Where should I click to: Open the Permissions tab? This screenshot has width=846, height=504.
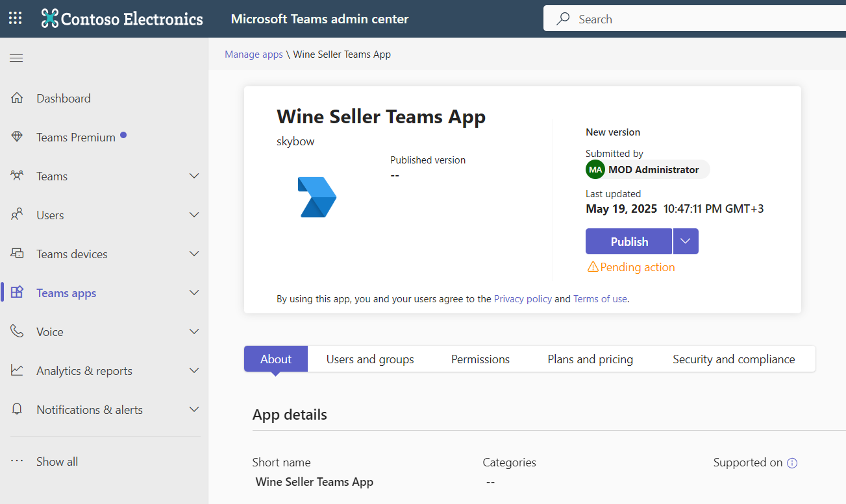click(x=480, y=359)
